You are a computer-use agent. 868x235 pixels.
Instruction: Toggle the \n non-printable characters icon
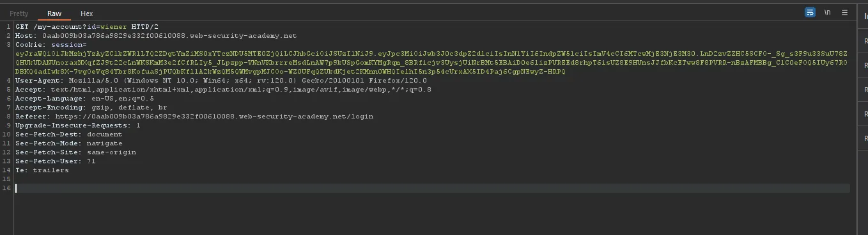828,12
